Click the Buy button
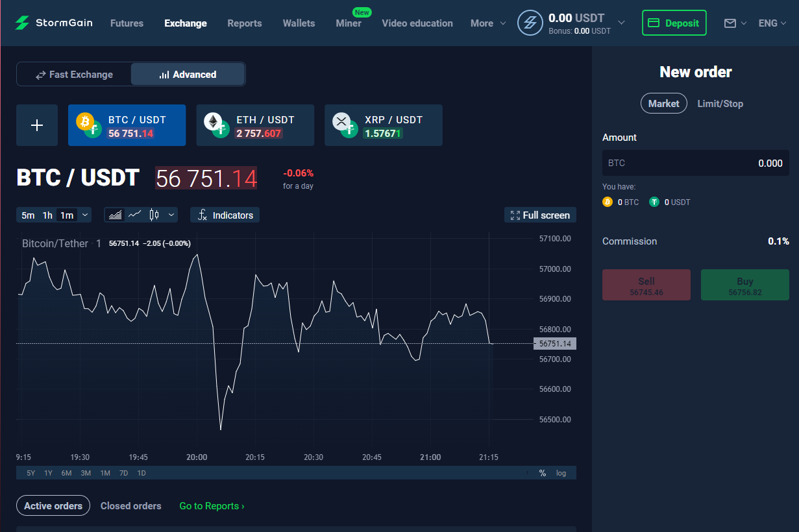 click(x=745, y=285)
